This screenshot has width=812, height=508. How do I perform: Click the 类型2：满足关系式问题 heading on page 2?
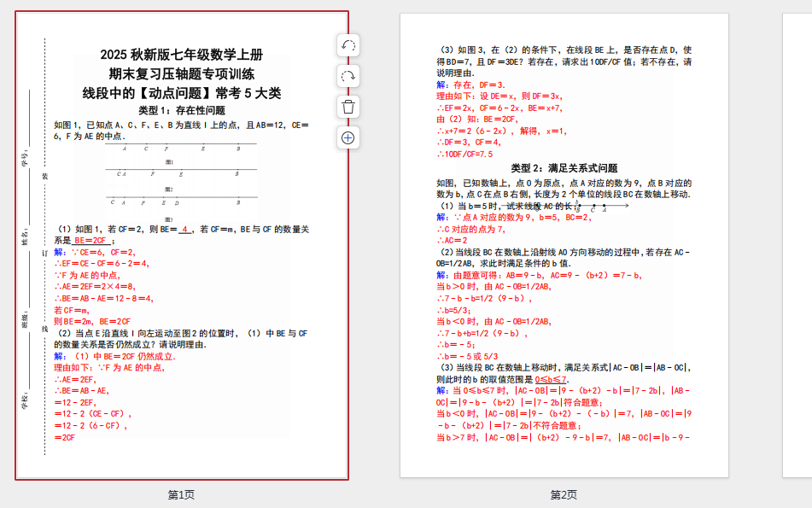[564, 168]
